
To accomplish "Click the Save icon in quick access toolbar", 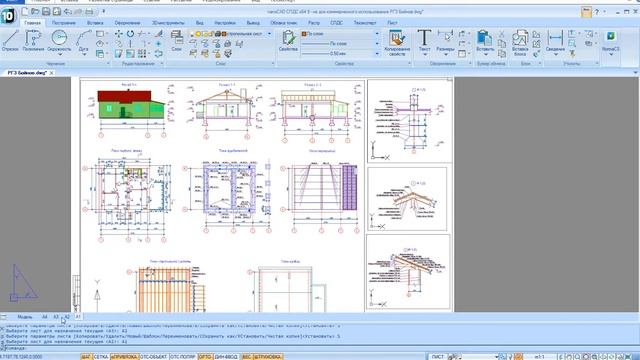I will [46, 11].
